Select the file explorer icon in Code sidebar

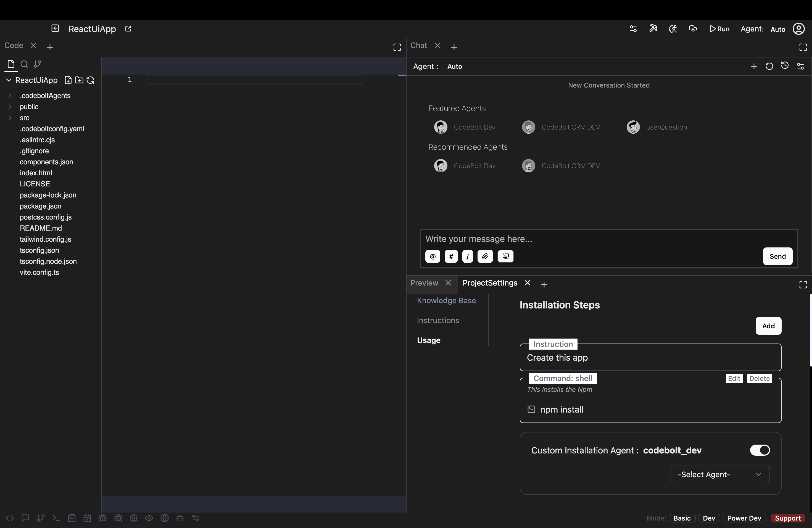[x=10, y=64]
